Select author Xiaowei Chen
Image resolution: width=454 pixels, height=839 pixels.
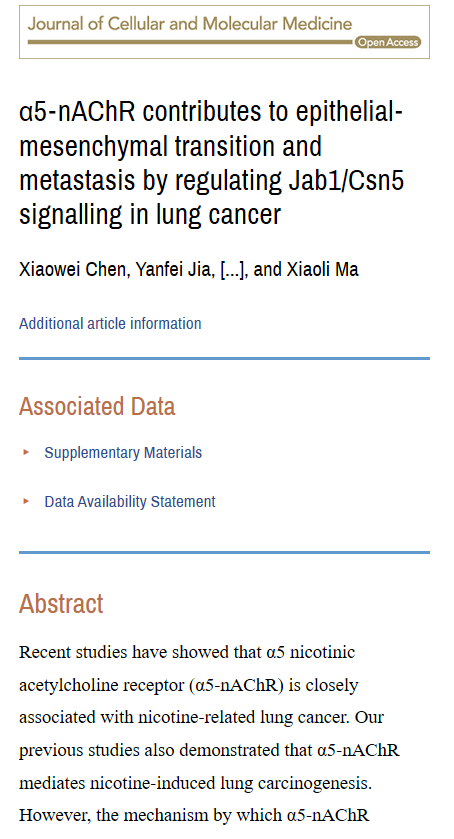(73, 269)
